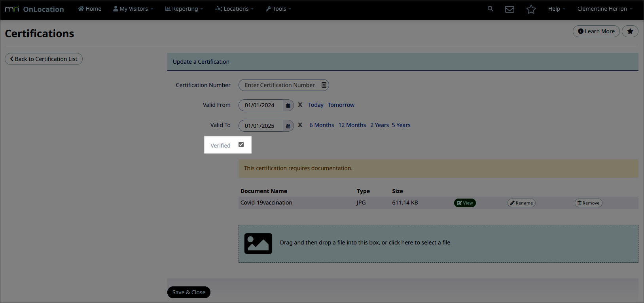
Task: Open the search magnifier icon
Action: [x=490, y=9]
